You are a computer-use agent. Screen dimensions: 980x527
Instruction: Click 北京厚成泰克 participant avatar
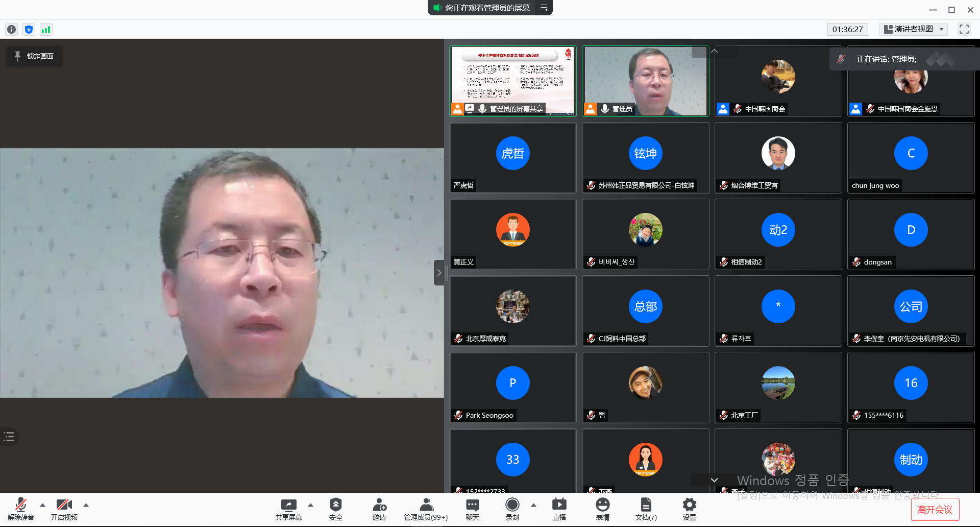coord(513,306)
